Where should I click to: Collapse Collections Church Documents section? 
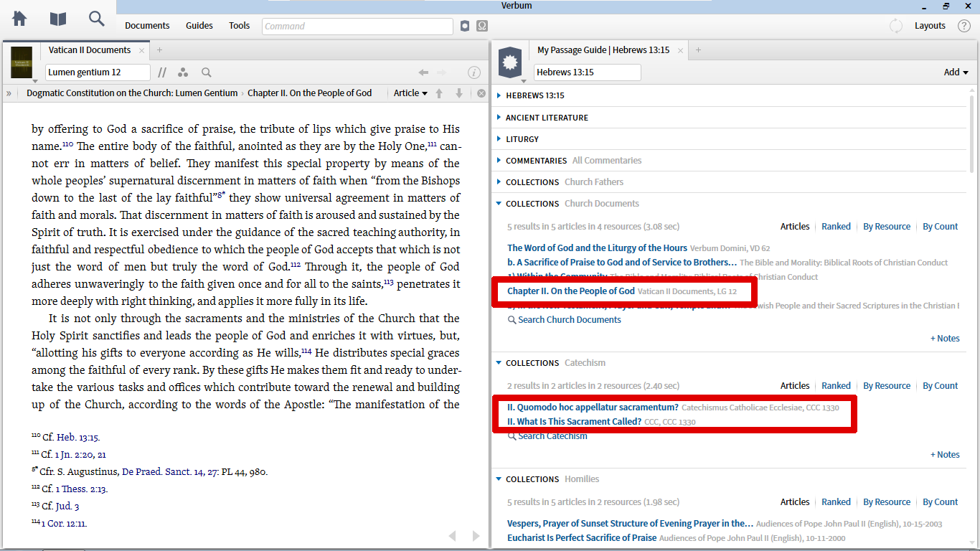(499, 203)
